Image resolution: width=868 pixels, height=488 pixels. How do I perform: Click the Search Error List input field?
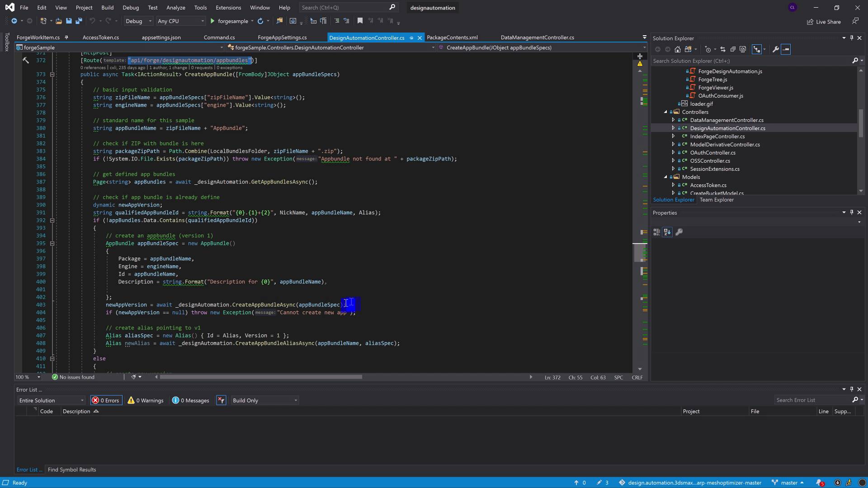[813, 400]
